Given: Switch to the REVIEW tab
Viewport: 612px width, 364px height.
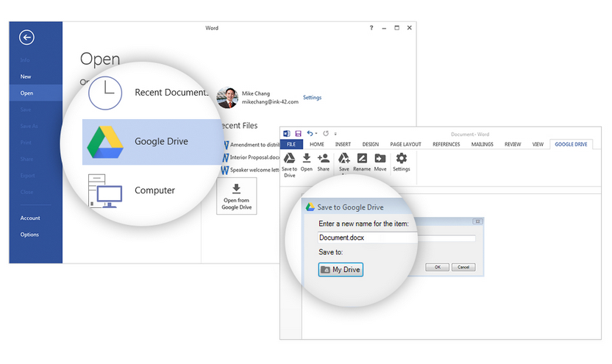Looking at the screenshot, I should tap(513, 144).
